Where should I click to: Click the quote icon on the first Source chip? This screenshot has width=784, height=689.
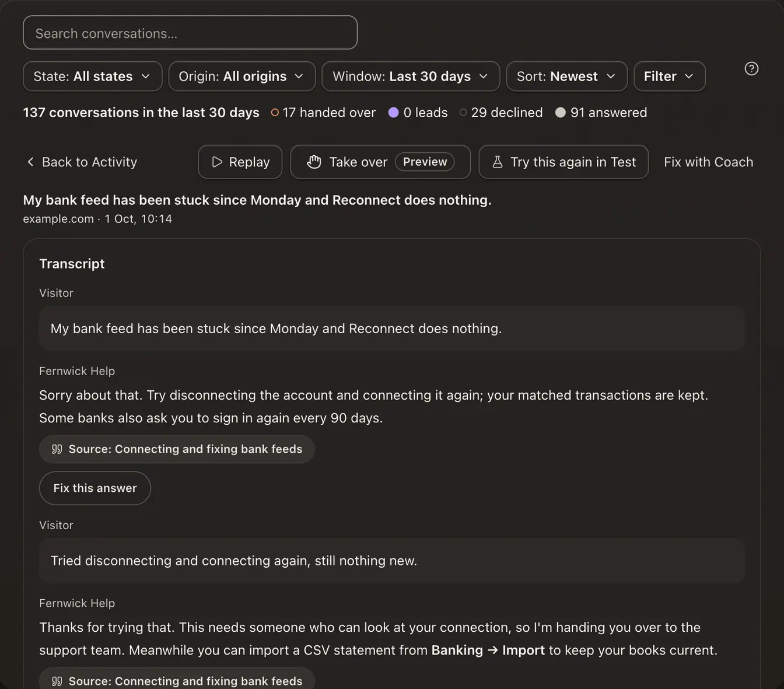57,449
